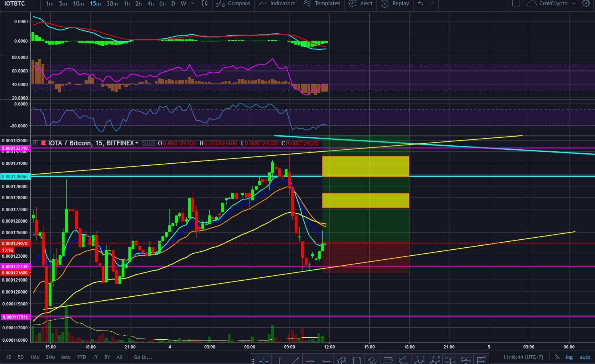The height and width of the screenshot is (364, 595).
Task: Toggle auto scale on price axis
Action: point(585,357)
